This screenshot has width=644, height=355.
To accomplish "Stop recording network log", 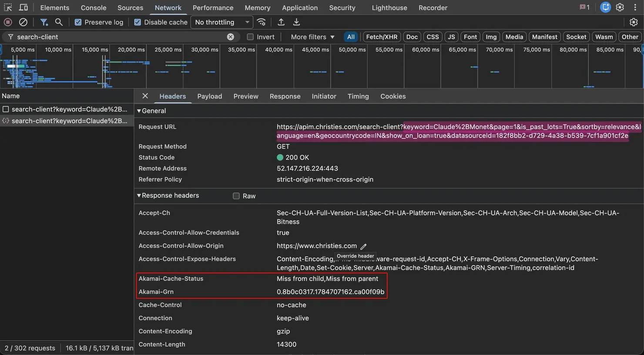I will tap(8, 22).
